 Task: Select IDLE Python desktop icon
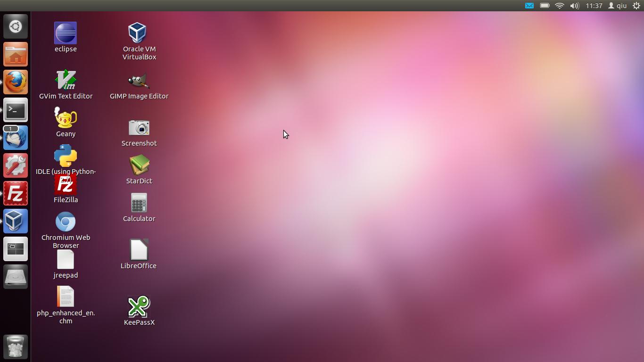[66, 156]
